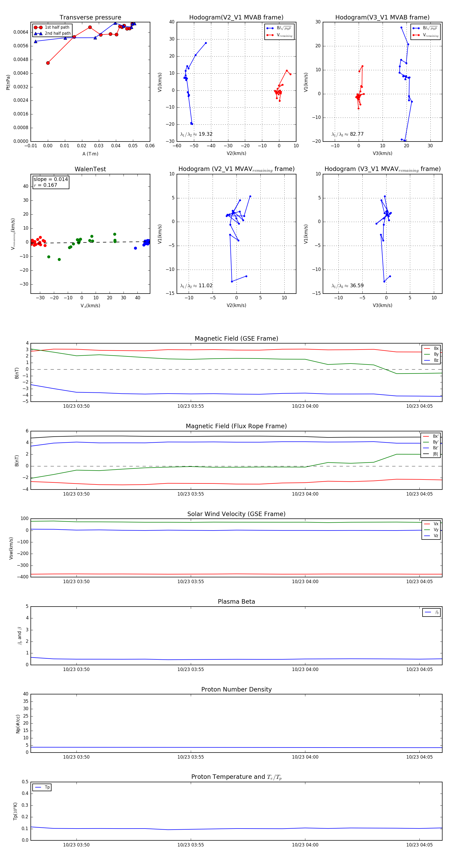Viewport: 473px width, 868px height.
Task: Select the Bz' legend entry in Flux Rope panel
Action: (x=431, y=448)
